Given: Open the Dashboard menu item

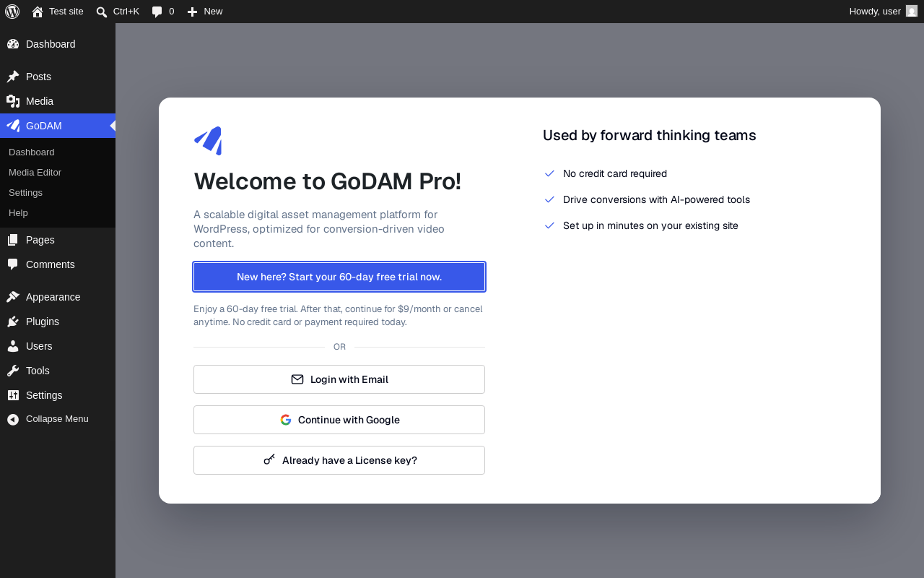Looking at the screenshot, I should click(x=58, y=44).
